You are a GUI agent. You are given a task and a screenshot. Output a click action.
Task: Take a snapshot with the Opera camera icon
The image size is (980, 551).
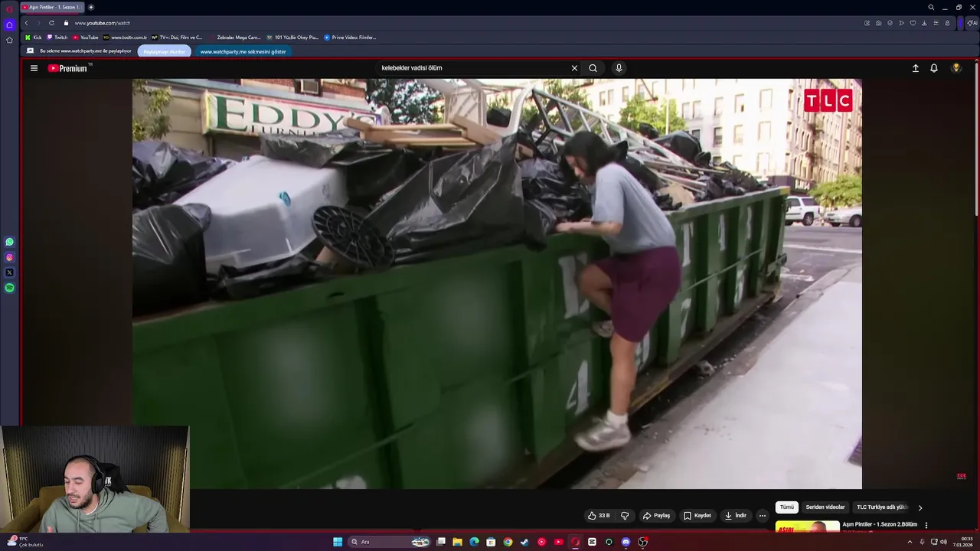878,23
